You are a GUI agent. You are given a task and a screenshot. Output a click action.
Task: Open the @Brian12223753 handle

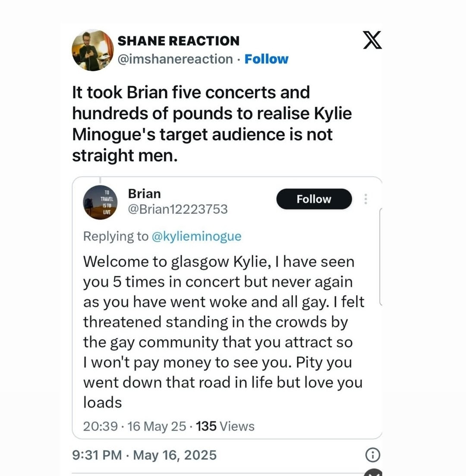pyautogui.click(x=178, y=209)
